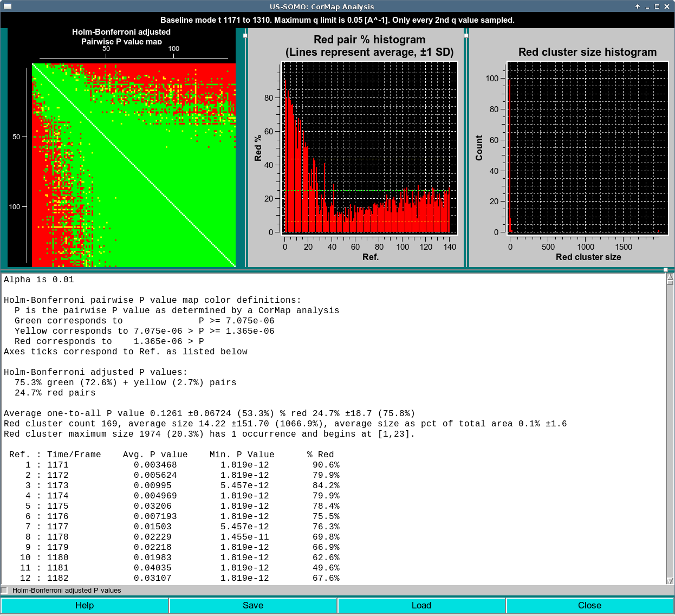Save the CorMap analysis results
The image size is (675, 616).
[x=253, y=605]
